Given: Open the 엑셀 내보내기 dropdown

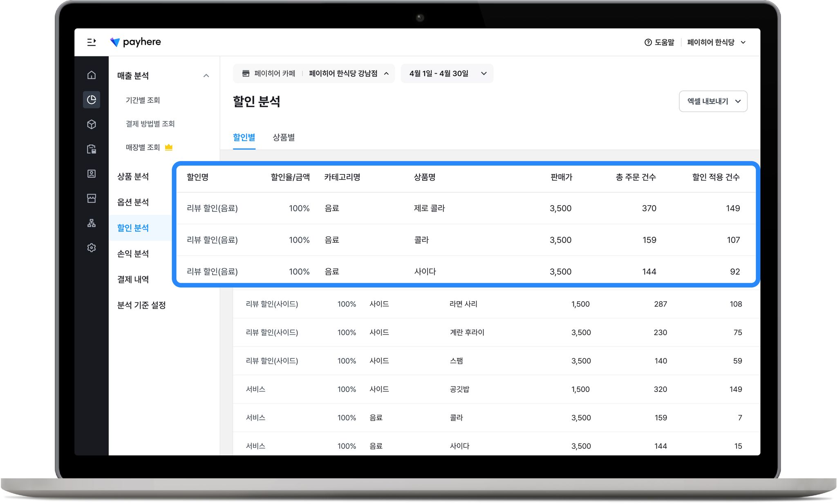Looking at the screenshot, I should (x=713, y=101).
